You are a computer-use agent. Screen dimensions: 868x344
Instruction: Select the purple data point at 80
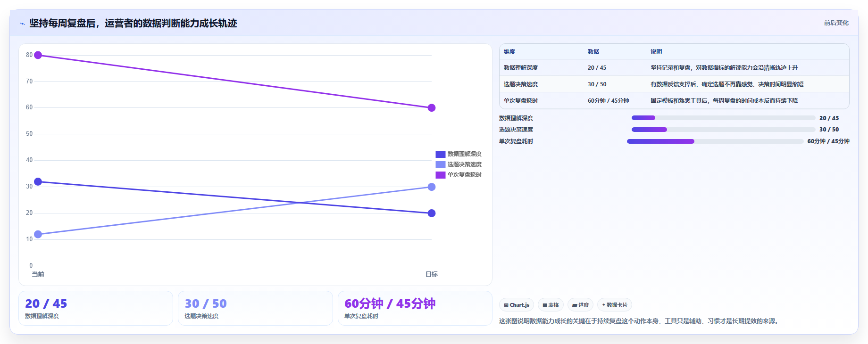[x=38, y=55]
